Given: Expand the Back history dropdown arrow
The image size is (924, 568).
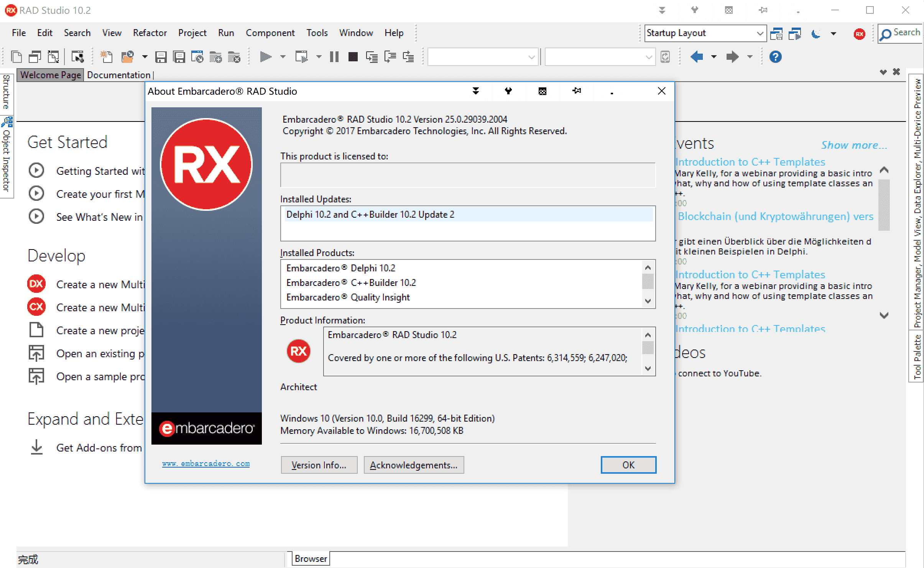Looking at the screenshot, I should pos(714,57).
